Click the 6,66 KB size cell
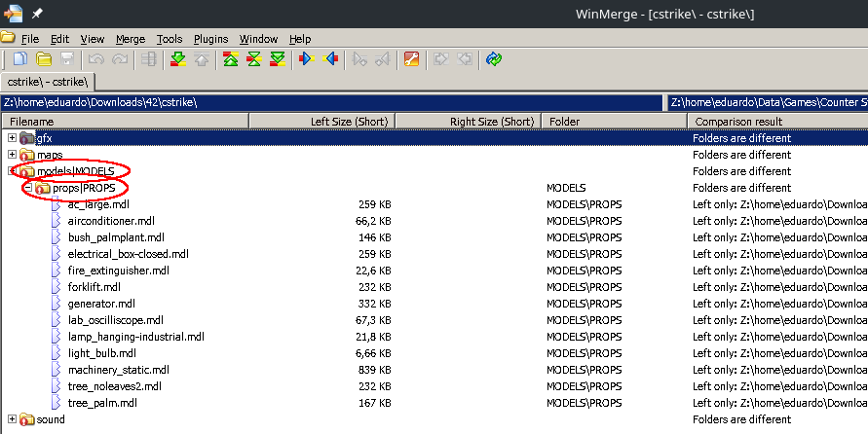Screen dimensions: 868x434 point(373,353)
